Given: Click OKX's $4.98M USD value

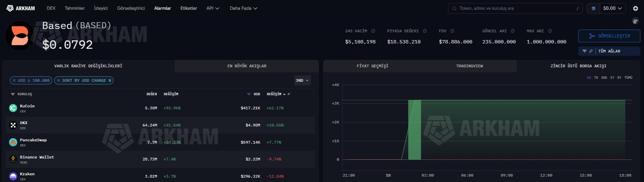Looking at the screenshot, I should tap(253, 125).
